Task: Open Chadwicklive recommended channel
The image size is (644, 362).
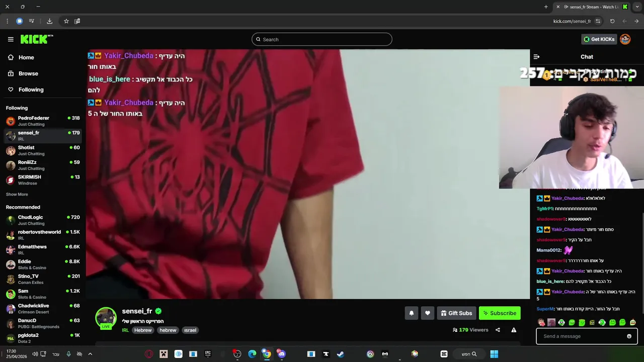Action: tap(43, 309)
